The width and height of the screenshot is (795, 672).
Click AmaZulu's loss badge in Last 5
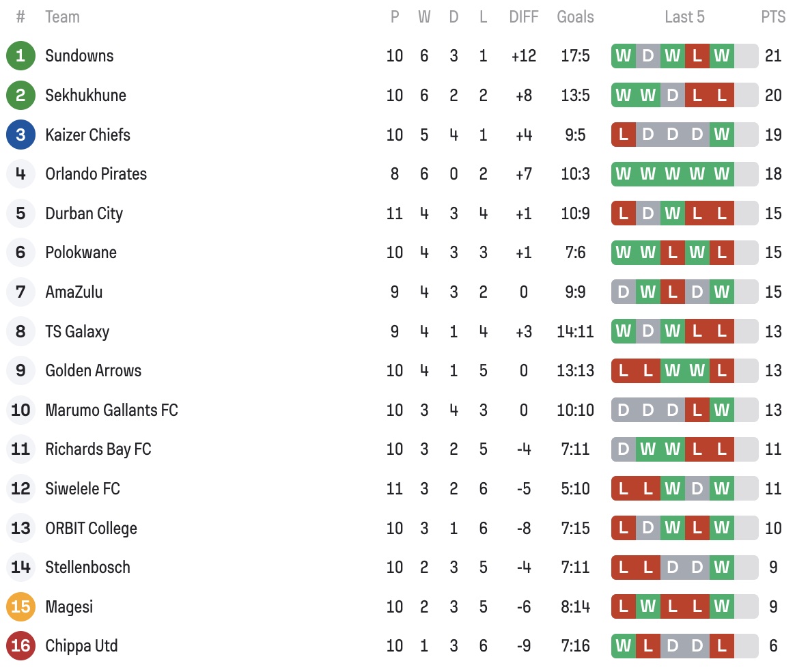(672, 292)
